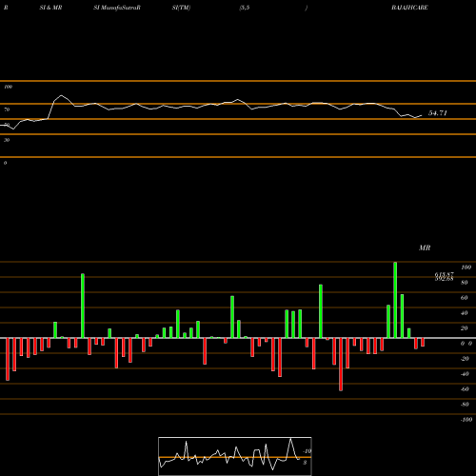
Task: Click the MR axis label 20
Action: pos(464,328)
